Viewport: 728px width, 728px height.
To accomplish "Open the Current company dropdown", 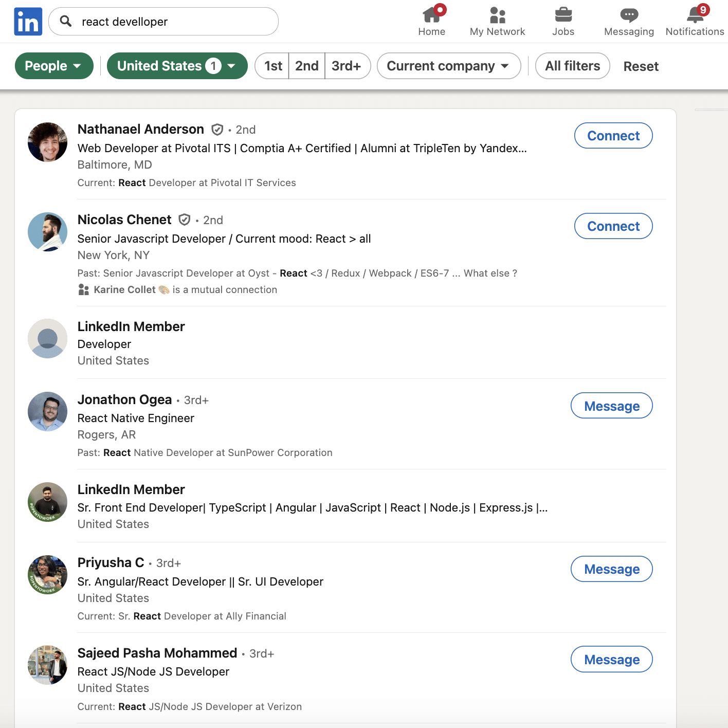I will (448, 66).
